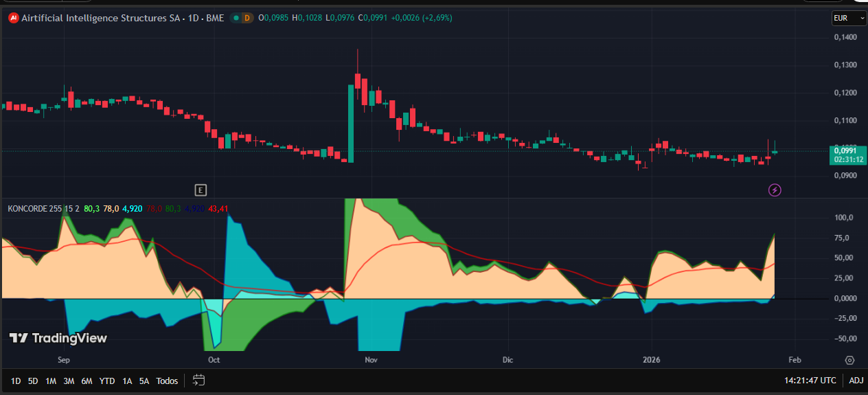Select the 1D time range
Image resolution: width=868 pixels, height=395 pixels.
(x=16, y=381)
